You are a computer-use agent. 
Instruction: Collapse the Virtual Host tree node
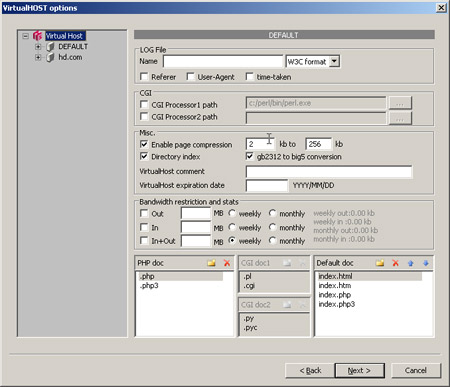click(x=26, y=36)
